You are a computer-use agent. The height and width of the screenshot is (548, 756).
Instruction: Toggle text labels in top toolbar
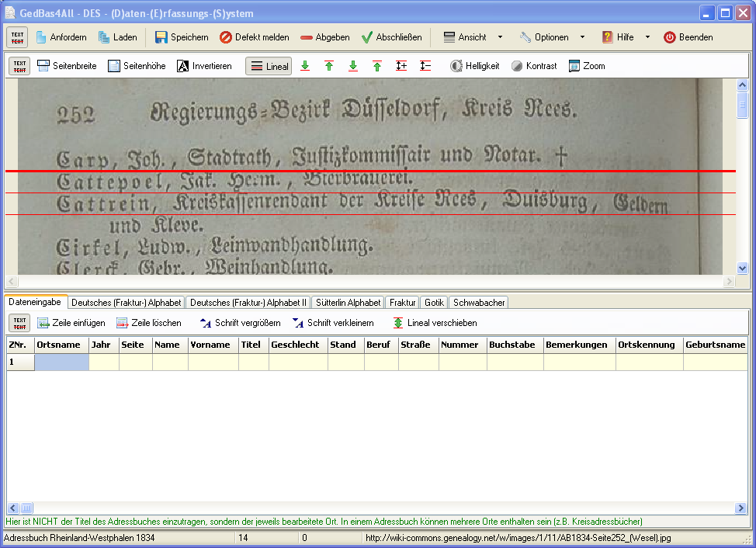coord(19,37)
